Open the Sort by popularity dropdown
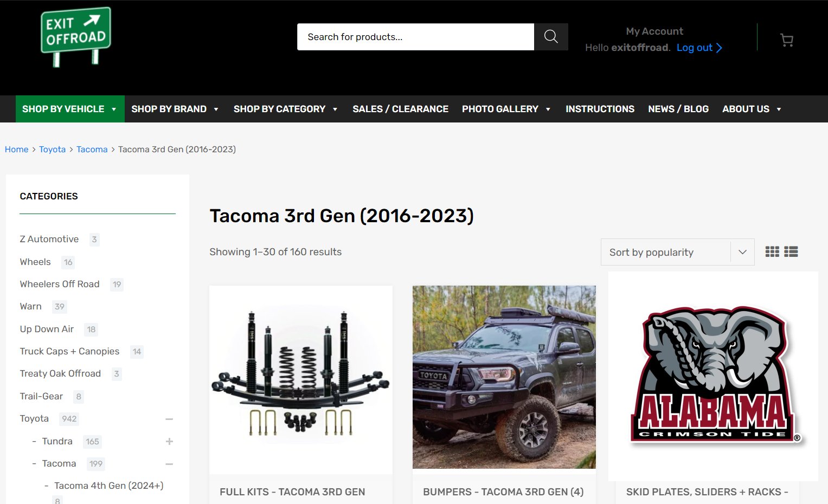 [x=677, y=252]
